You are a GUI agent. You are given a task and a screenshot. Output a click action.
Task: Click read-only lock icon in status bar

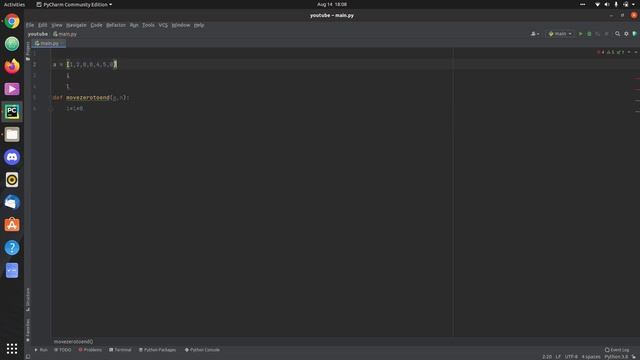[x=634, y=357]
